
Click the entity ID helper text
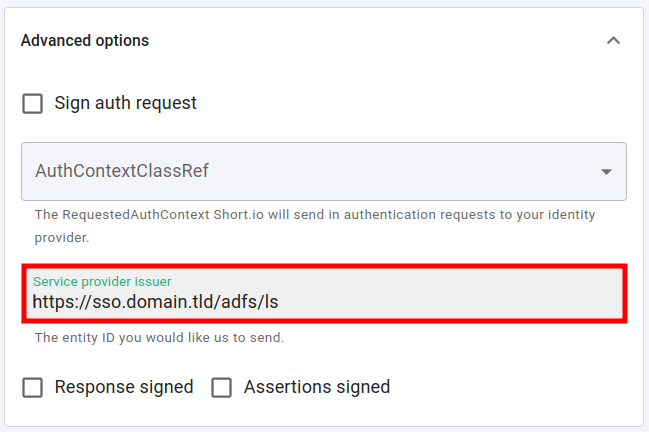click(x=159, y=338)
